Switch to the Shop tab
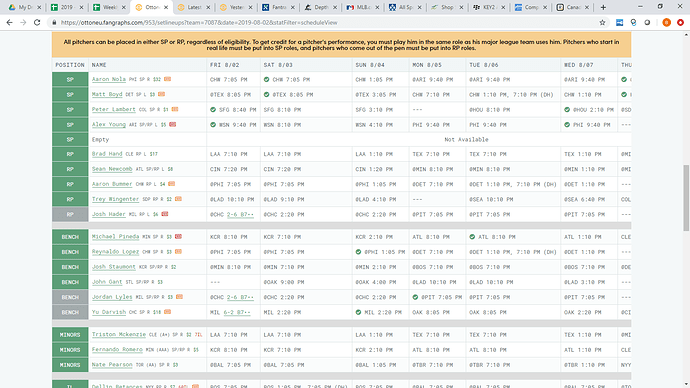Viewport: 690px width, 388px height. tap(448, 7)
